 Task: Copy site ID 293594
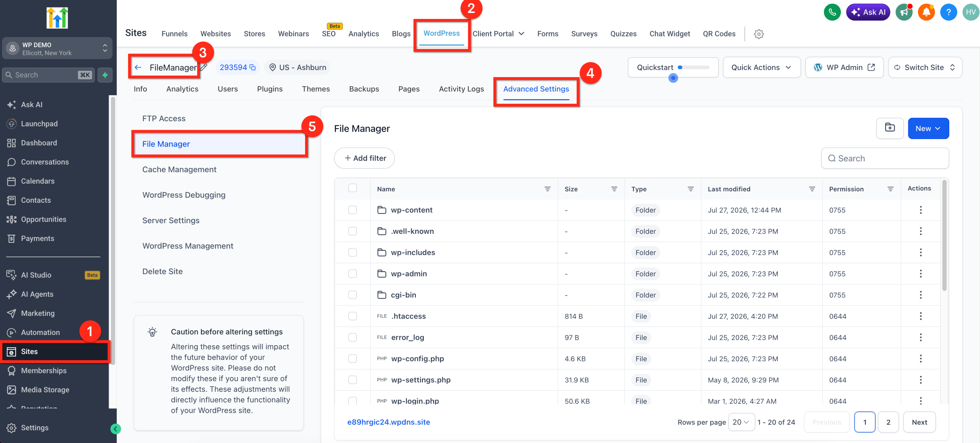(253, 67)
